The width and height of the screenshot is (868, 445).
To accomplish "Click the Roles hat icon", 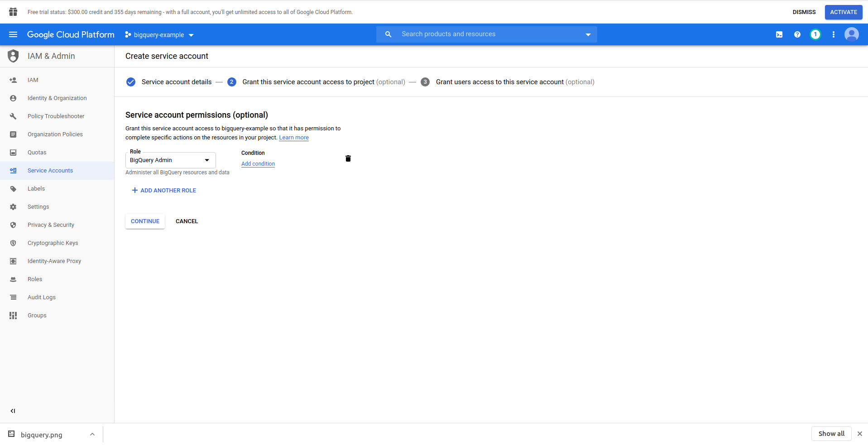I will pos(13,279).
